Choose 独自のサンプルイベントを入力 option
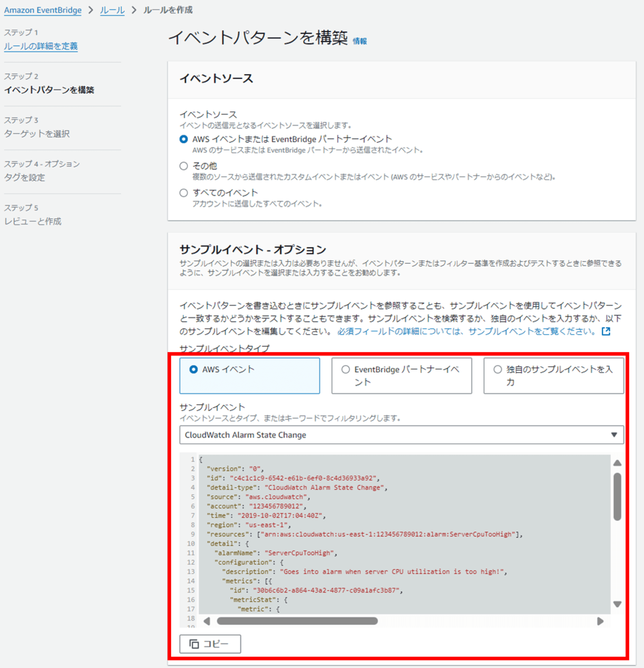The height and width of the screenshot is (668, 644). [x=554, y=375]
